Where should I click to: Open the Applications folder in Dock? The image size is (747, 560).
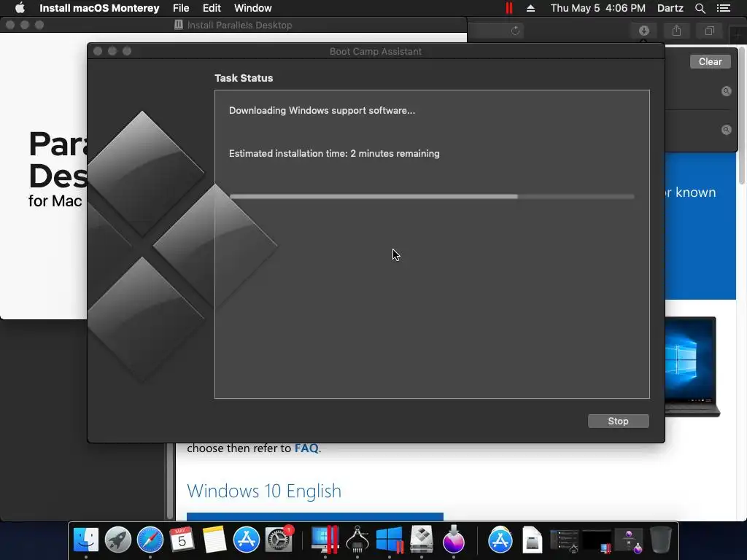[500, 540]
